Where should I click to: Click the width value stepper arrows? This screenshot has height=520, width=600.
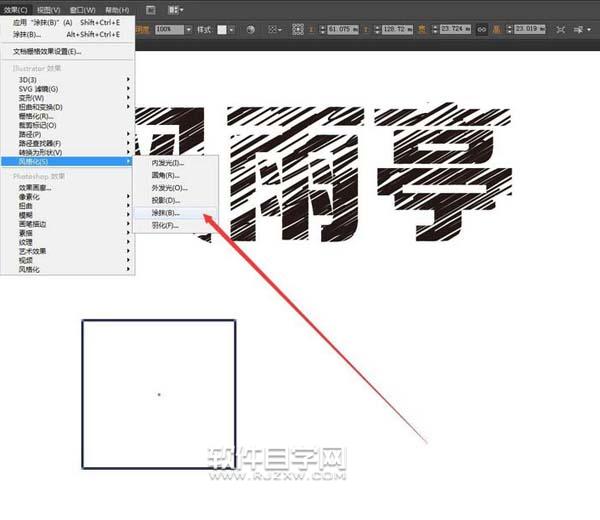435,29
